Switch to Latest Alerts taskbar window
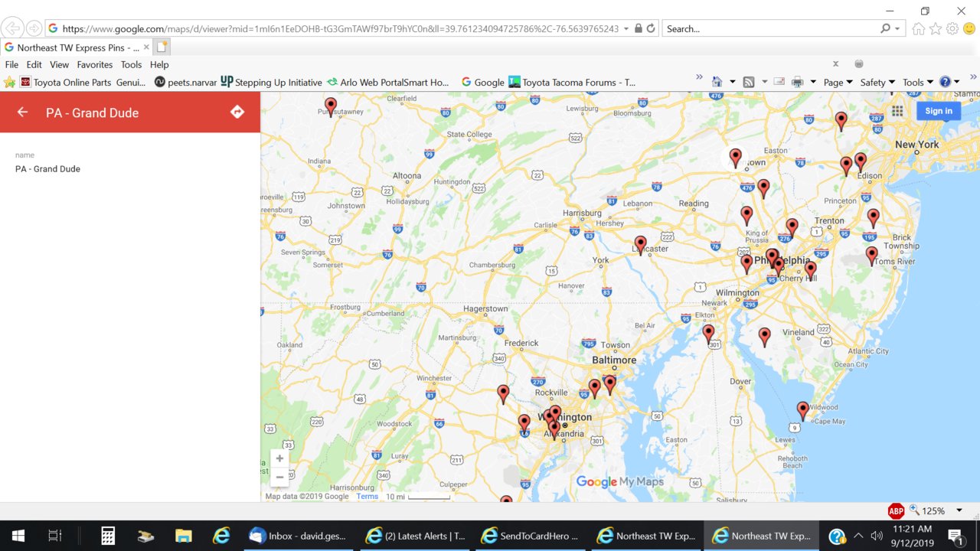Viewport: 980px width, 551px height. (x=414, y=536)
